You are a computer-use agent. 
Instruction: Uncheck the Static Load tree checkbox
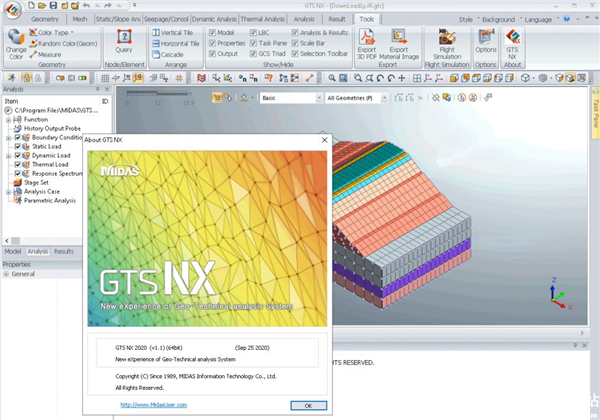click(18, 147)
